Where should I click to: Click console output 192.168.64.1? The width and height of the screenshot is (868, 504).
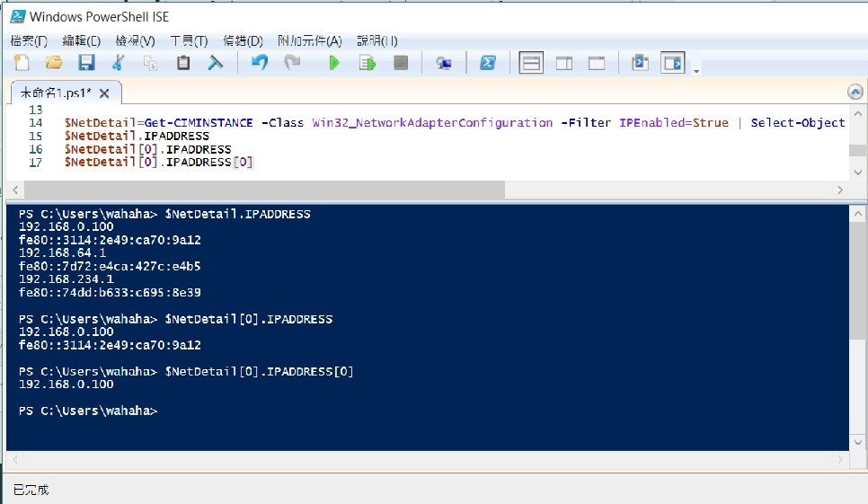point(62,252)
